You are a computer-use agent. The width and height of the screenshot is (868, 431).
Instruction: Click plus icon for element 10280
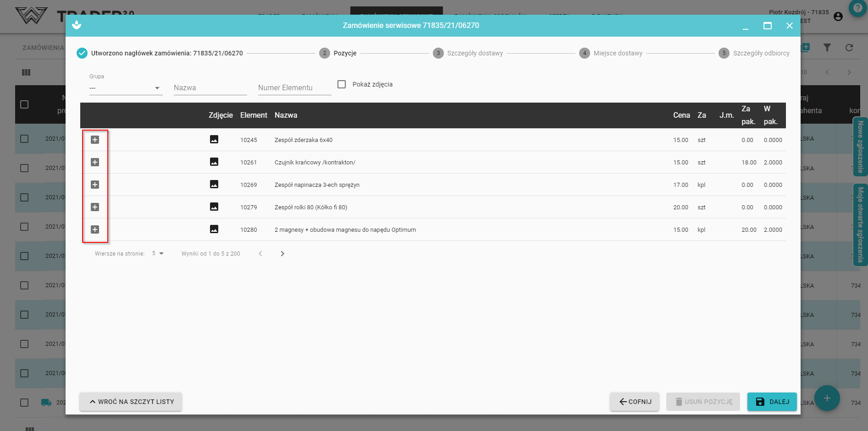(95, 229)
